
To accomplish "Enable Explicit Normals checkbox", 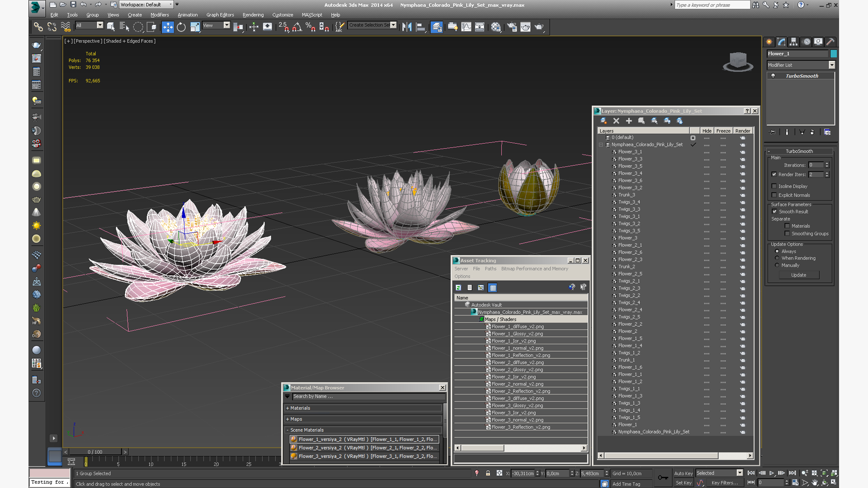I will (774, 195).
